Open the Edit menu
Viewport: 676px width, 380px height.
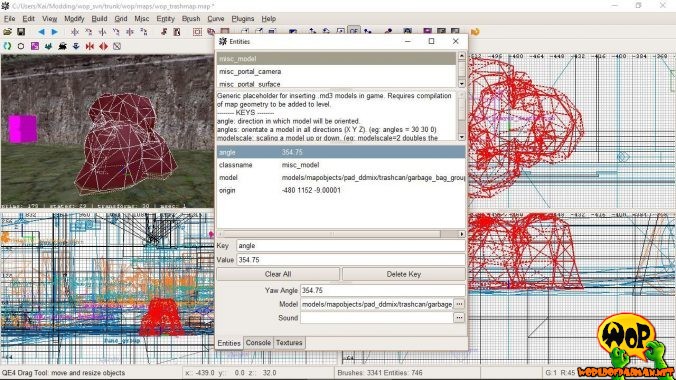click(28, 19)
